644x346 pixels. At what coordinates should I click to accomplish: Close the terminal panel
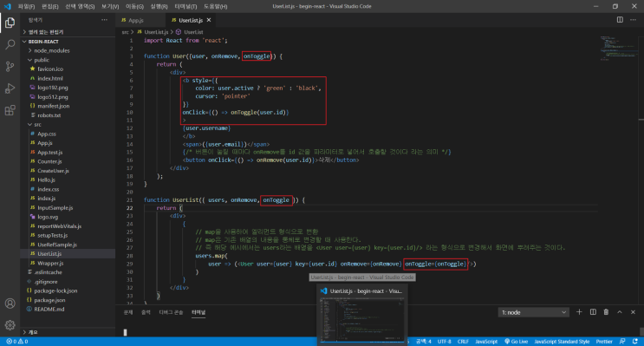[x=633, y=312]
